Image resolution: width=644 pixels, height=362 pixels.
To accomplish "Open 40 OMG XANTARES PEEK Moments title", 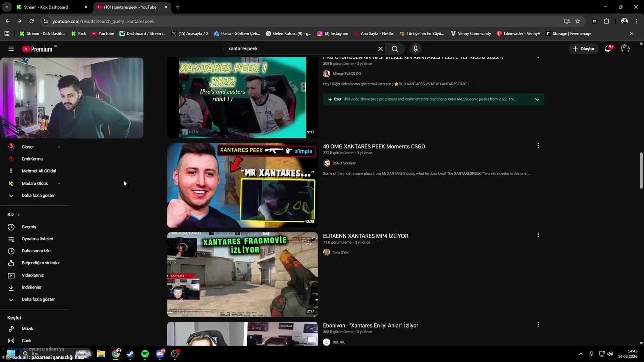I will (x=374, y=147).
